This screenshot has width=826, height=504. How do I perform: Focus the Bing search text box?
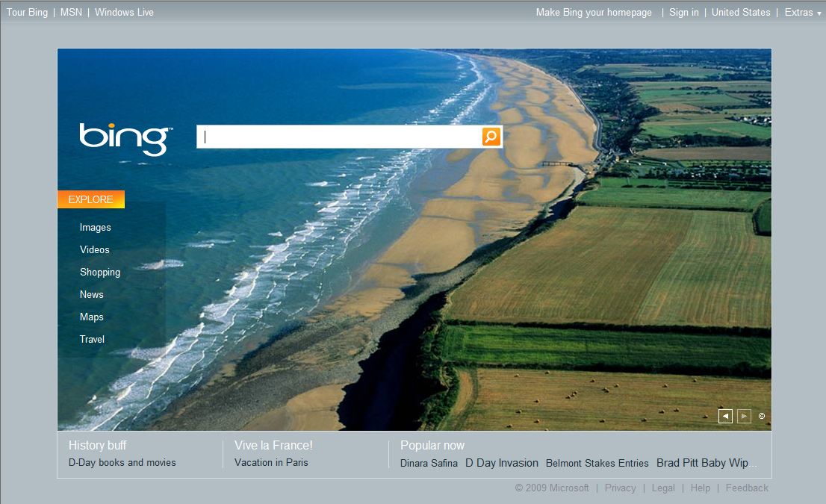click(x=340, y=137)
